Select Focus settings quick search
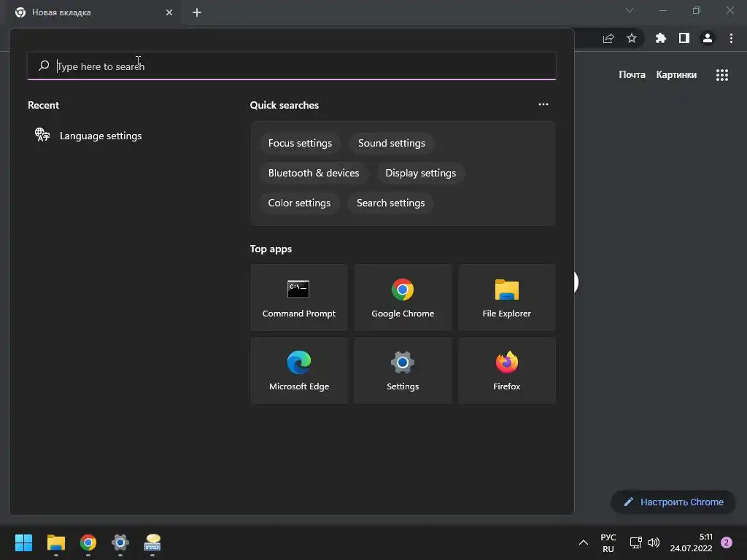The width and height of the screenshot is (747, 560). coord(300,144)
